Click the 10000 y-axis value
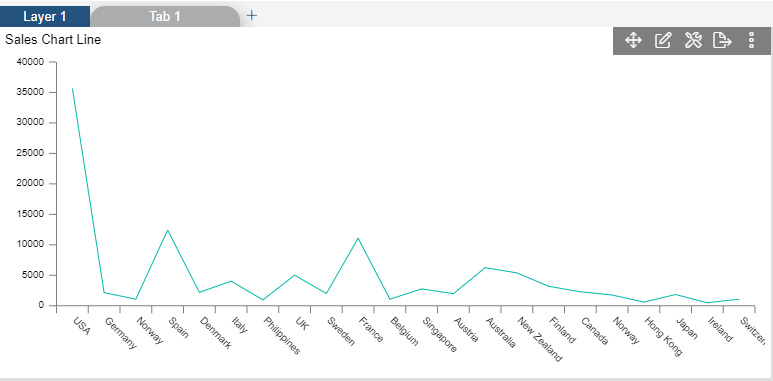 (31, 244)
